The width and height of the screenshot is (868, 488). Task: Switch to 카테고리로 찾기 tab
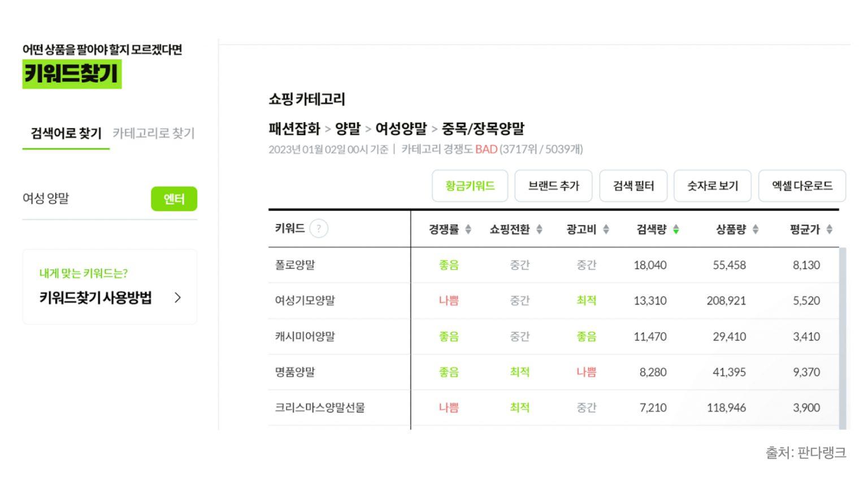153,133
